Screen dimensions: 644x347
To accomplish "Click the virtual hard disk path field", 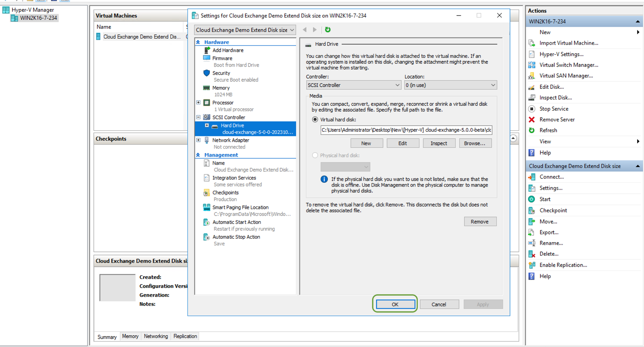I will [406, 130].
